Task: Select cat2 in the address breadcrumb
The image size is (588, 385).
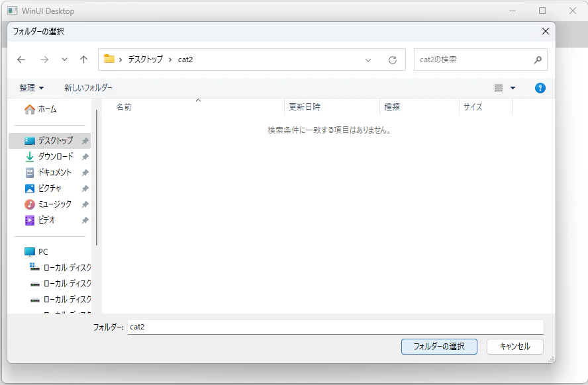Action: (x=185, y=60)
